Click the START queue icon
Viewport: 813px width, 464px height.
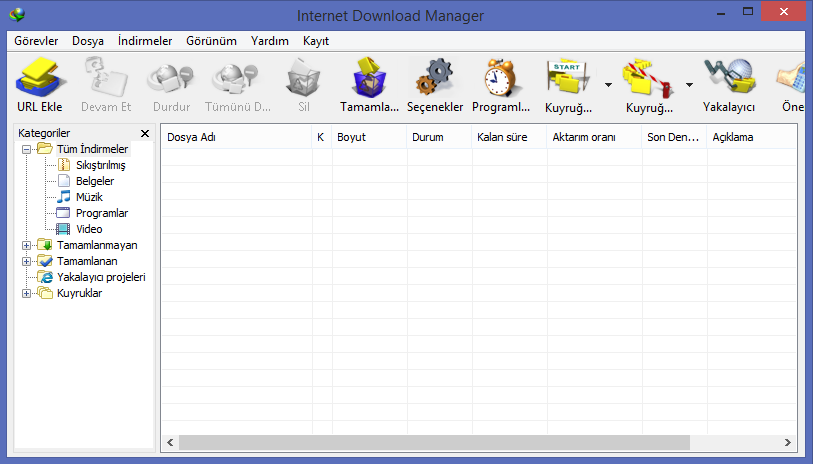[x=567, y=79]
